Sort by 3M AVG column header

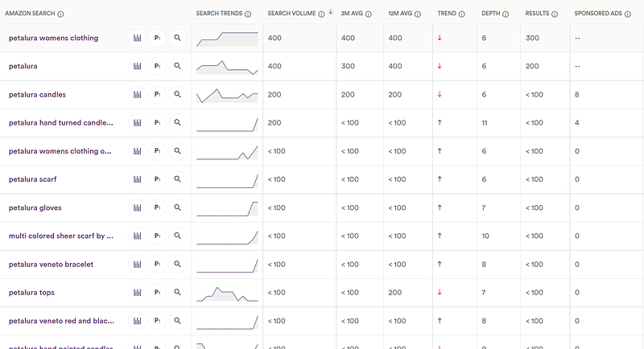(352, 14)
